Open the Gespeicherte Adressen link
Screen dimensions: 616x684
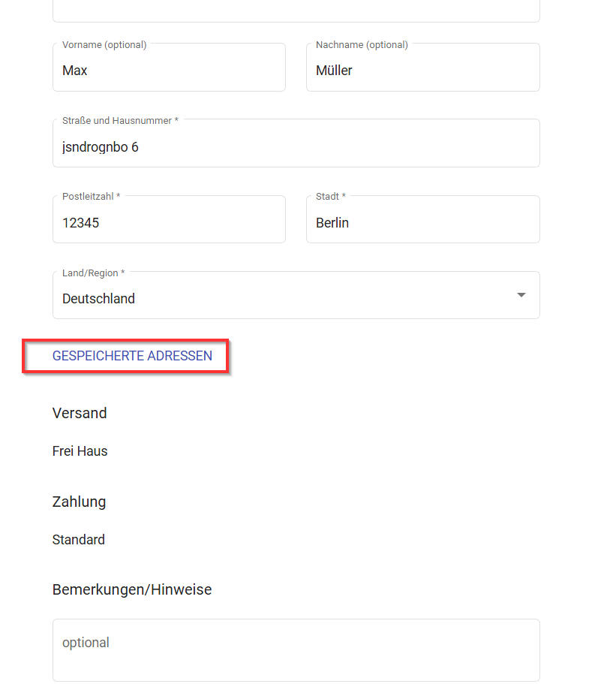(x=132, y=356)
